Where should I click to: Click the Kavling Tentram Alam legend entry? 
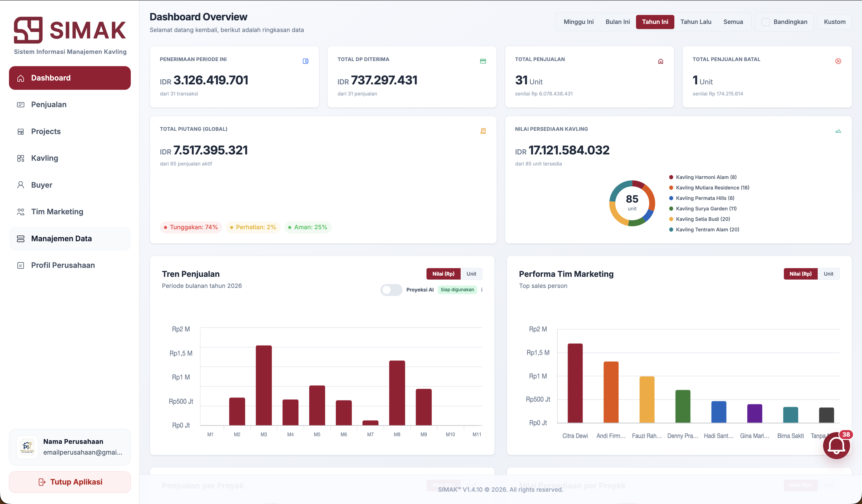(704, 230)
